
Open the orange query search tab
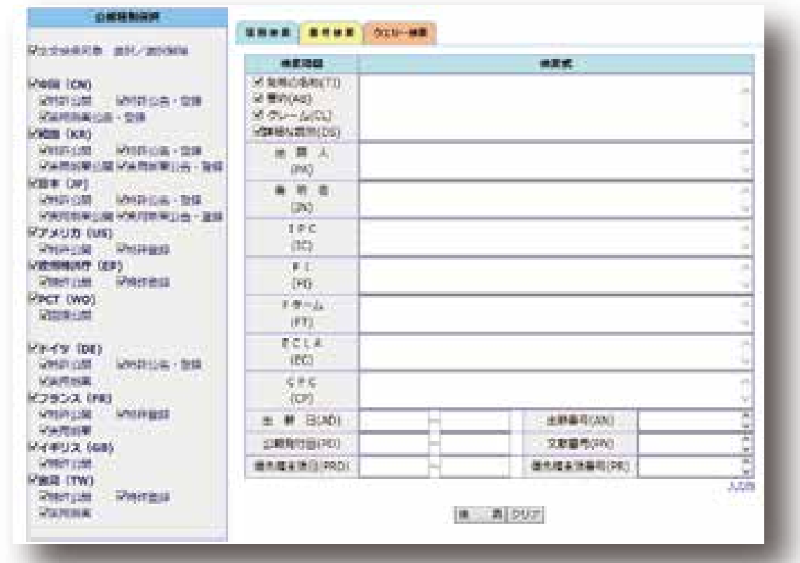399,33
